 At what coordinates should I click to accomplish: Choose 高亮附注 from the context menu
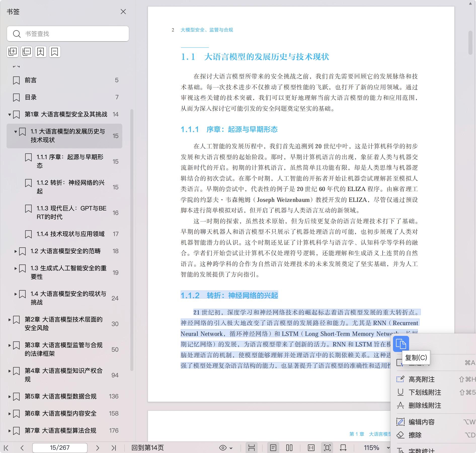coord(421,379)
